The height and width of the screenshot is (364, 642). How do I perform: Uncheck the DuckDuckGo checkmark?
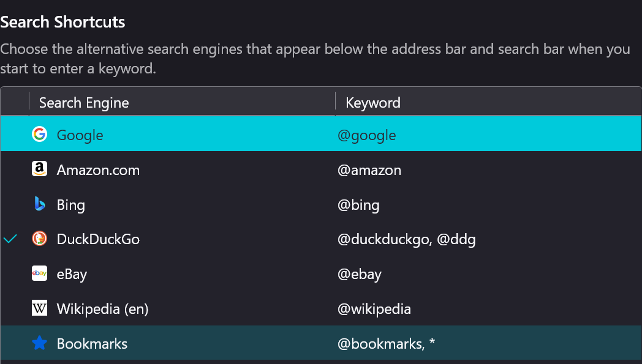pyautogui.click(x=10, y=239)
